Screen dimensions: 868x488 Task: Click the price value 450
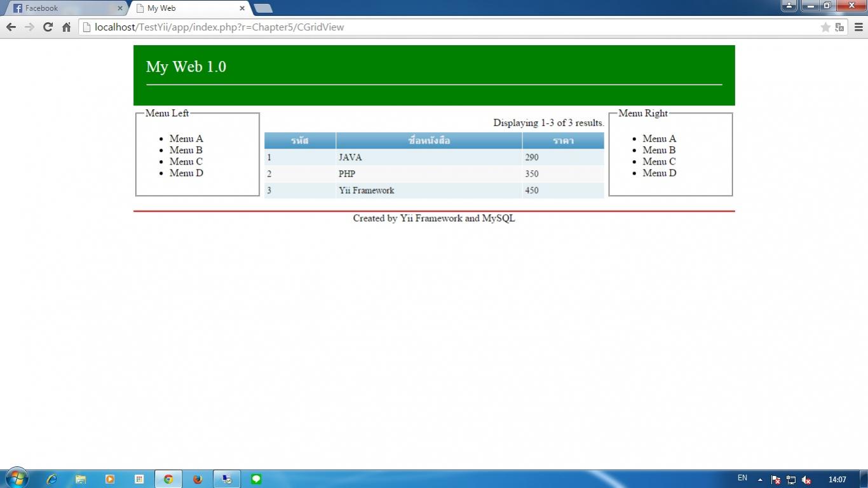click(x=532, y=190)
